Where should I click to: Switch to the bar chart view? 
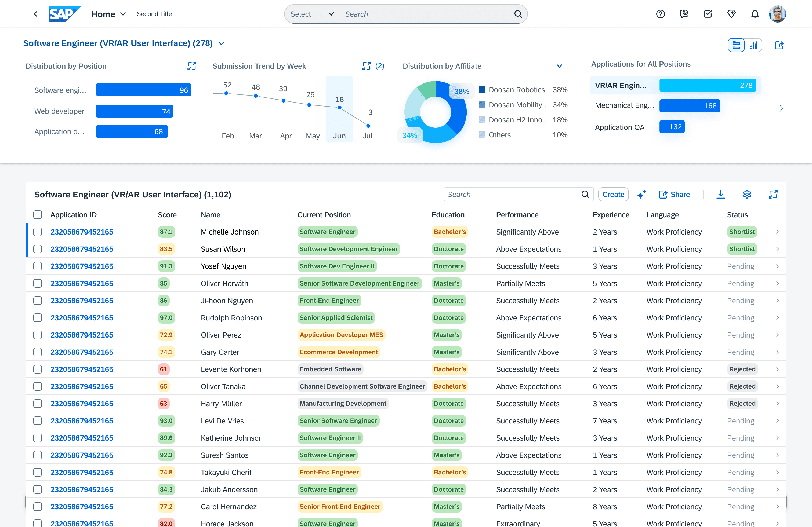coord(753,45)
